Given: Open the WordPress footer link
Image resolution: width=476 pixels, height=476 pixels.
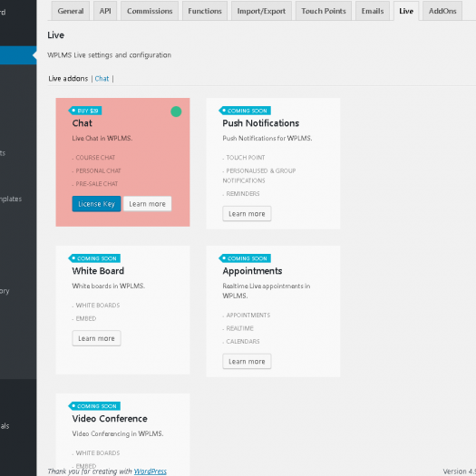Looking at the screenshot, I should coord(151,471).
